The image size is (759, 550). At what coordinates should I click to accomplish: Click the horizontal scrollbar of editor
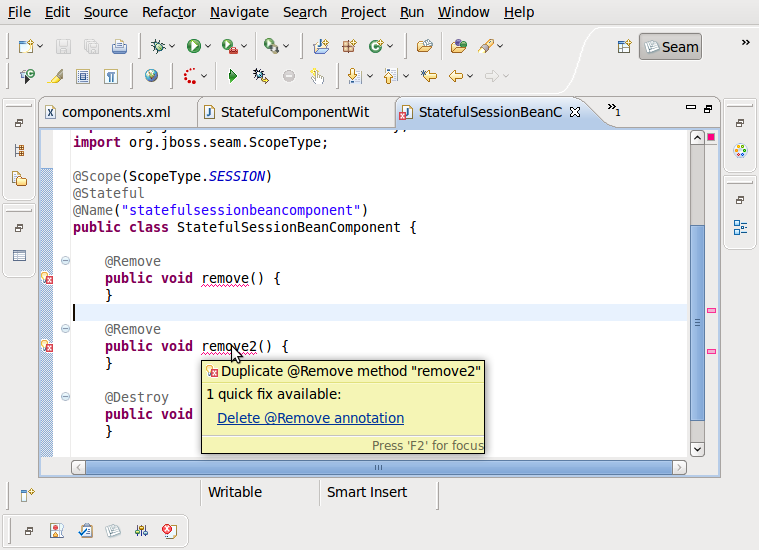(x=378, y=467)
